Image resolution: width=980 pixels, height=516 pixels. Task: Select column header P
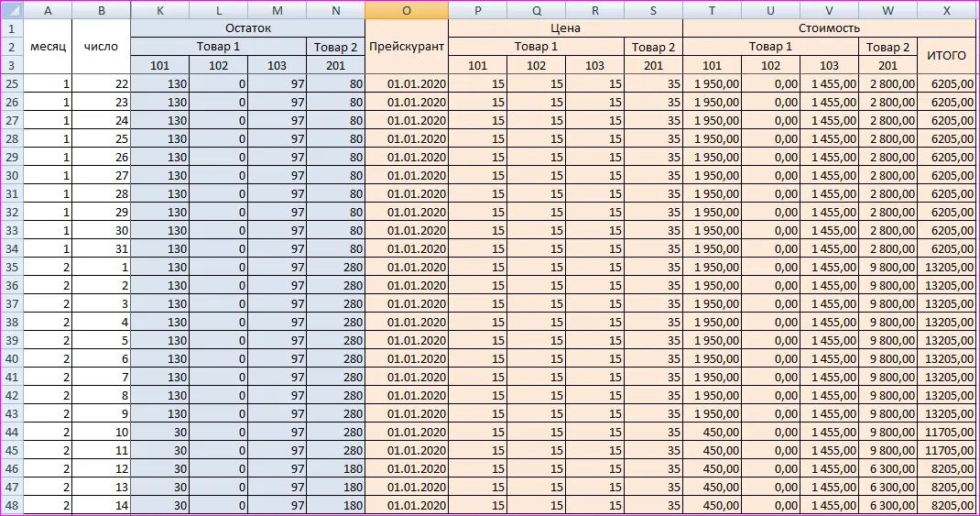point(477,10)
